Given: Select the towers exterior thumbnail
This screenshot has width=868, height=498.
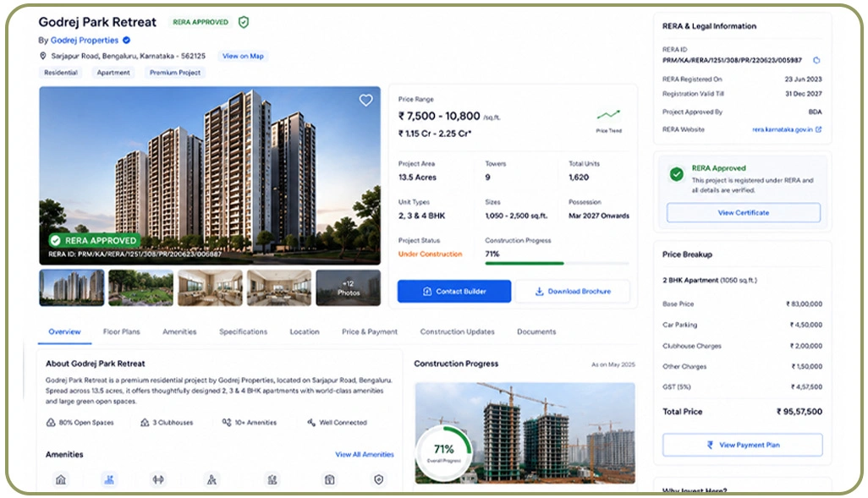Looking at the screenshot, I should pos(71,287).
